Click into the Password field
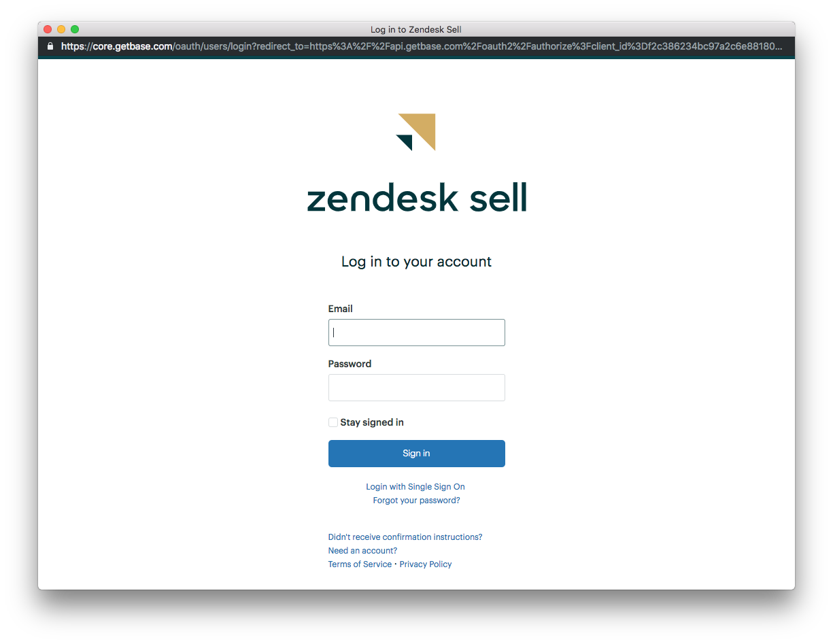833x644 pixels. pos(417,388)
